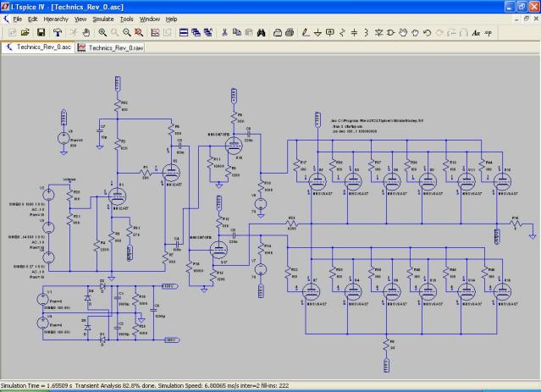Select the Label Net tool

(330, 33)
